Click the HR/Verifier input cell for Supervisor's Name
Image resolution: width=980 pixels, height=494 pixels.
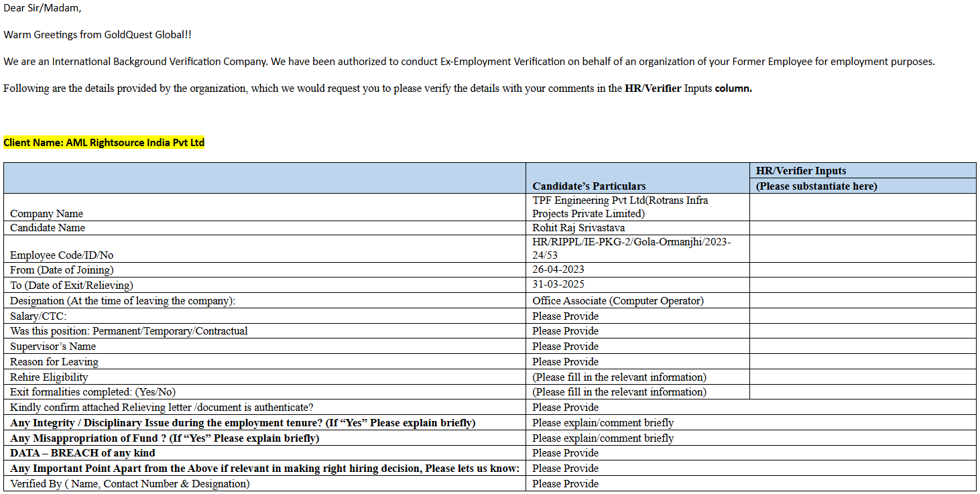[x=863, y=347]
